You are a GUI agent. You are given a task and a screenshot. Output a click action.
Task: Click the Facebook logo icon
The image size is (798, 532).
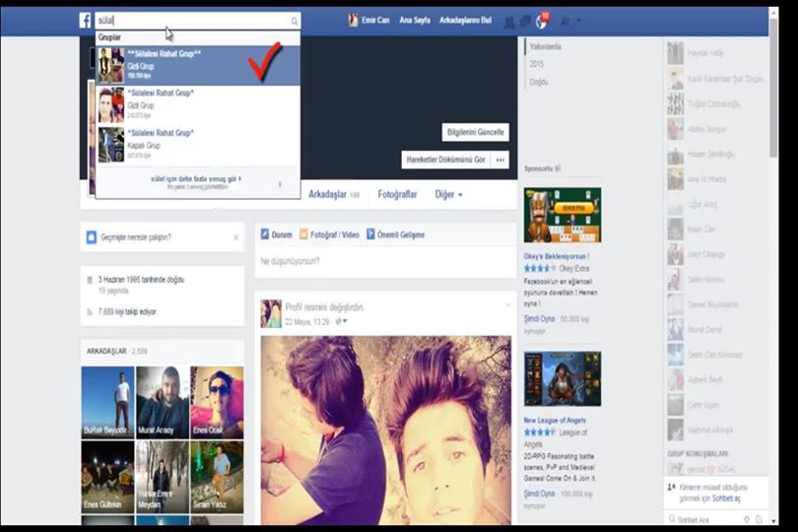pos(85,21)
